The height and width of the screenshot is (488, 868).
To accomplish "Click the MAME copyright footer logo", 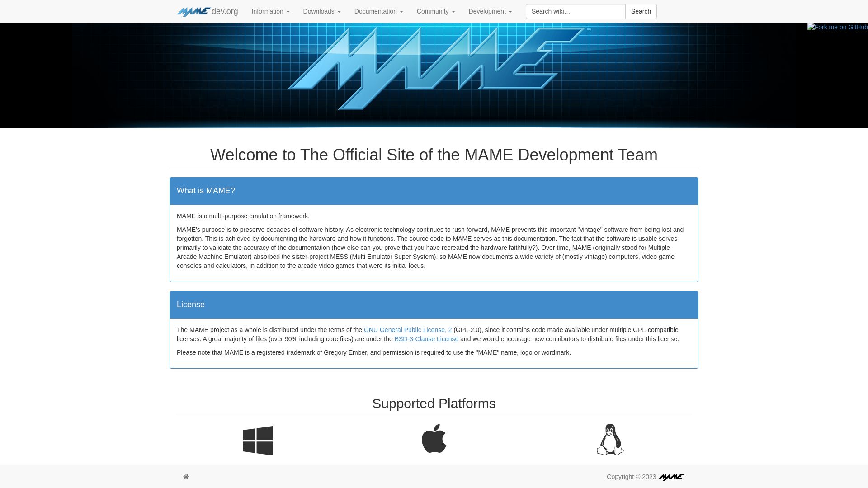I will [x=671, y=477].
